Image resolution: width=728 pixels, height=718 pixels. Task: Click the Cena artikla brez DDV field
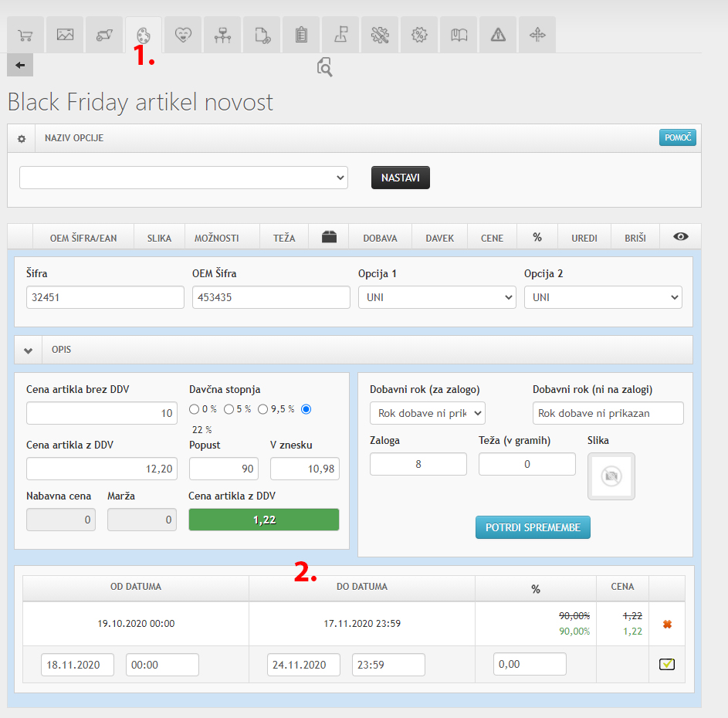point(102,413)
